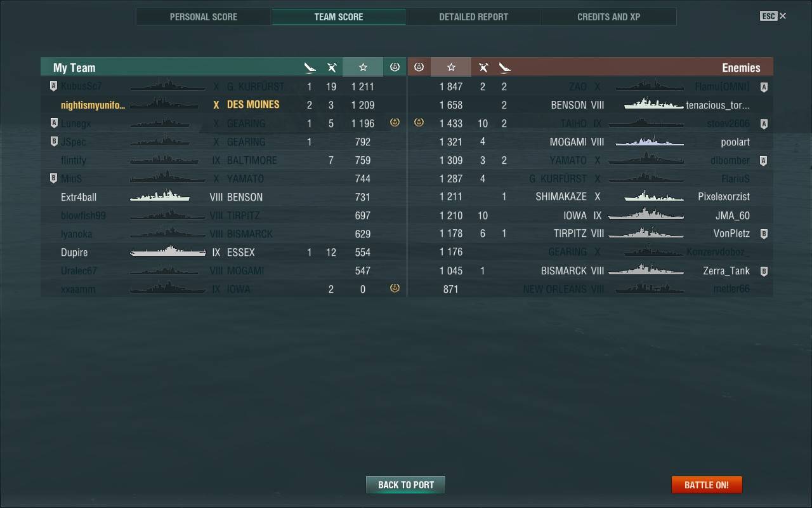The image size is (812, 508).
Task: Switch to the Detailed Report tab
Action: [x=473, y=17]
